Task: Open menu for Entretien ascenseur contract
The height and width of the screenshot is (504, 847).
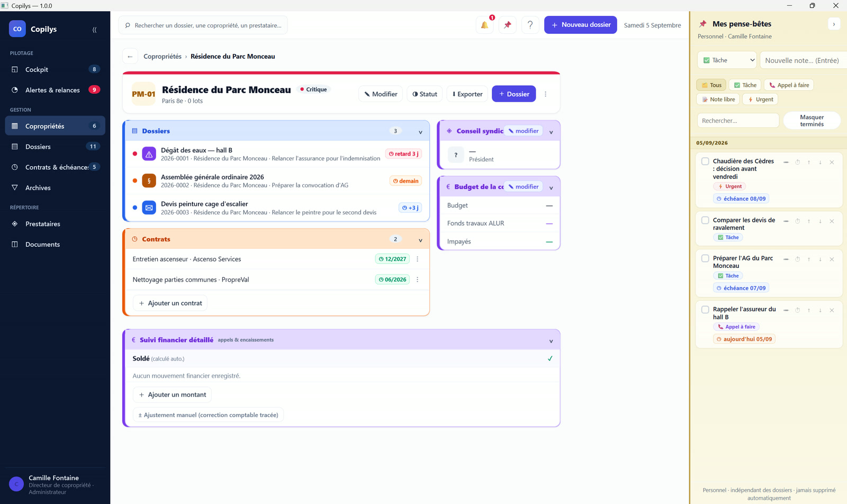Action: click(418, 259)
